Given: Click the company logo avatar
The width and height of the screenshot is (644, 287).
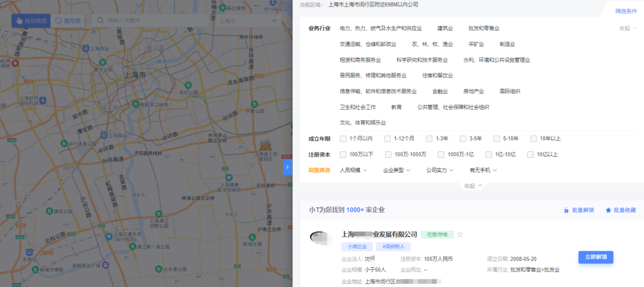Looking at the screenshot, I should 321,238.
